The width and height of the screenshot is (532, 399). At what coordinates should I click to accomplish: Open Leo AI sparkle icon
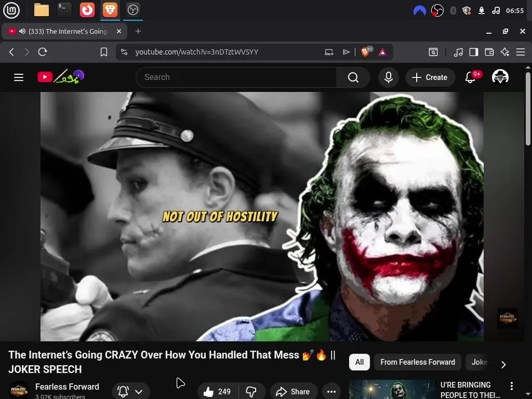505,52
